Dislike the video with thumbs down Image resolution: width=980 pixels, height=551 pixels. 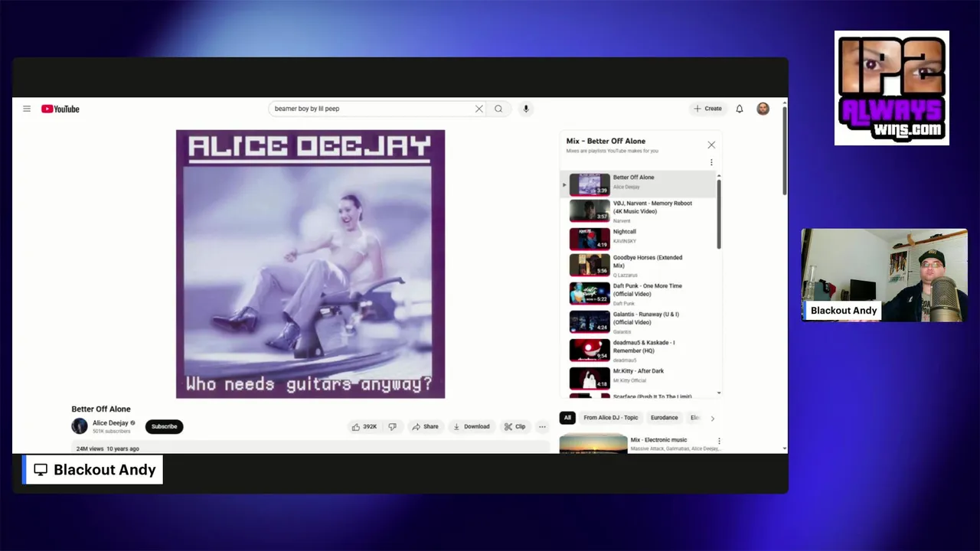(x=392, y=426)
